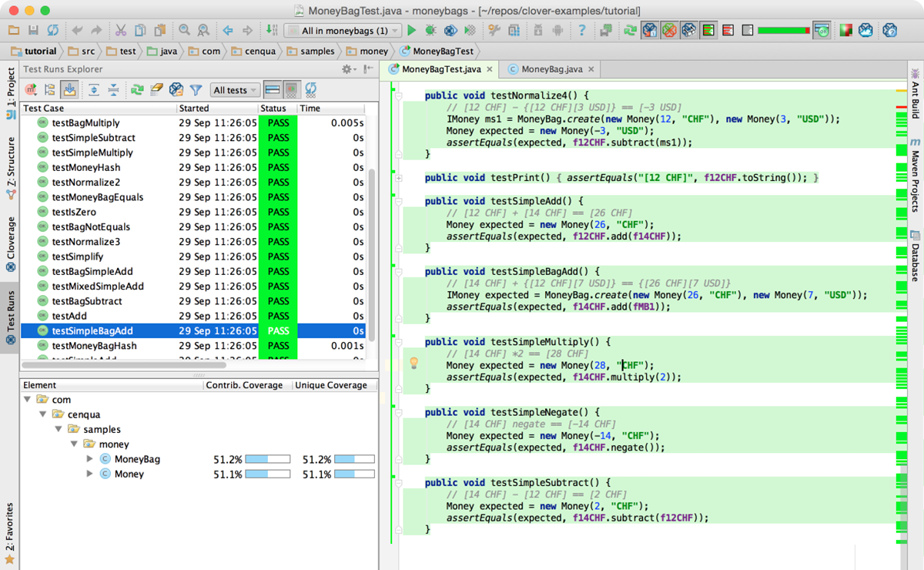924x570 pixels.
Task: Toggle the Clover coverage highlighting toolbar button
Action: [x=670, y=31]
